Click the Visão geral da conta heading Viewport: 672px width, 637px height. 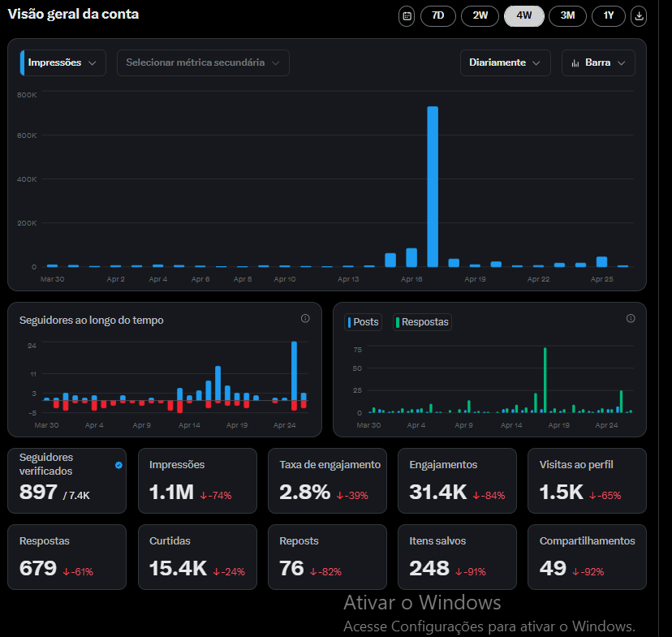click(73, 14)
